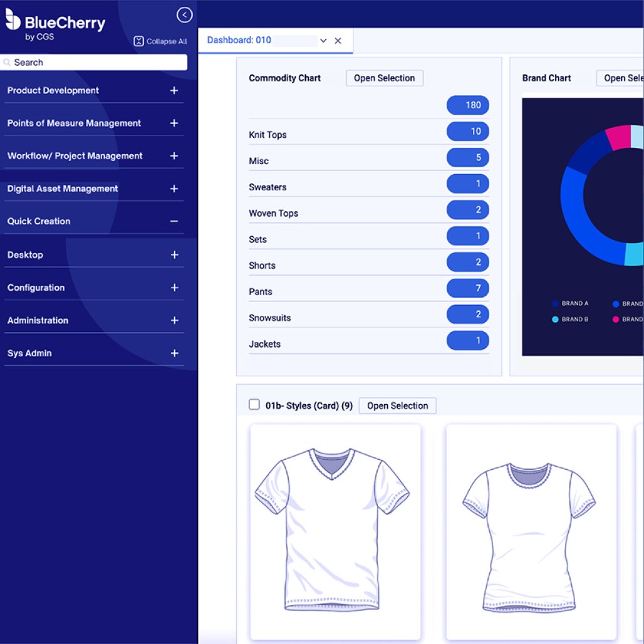Expand Configuration plus icon
644x644 pixels.
coord(174,288)
